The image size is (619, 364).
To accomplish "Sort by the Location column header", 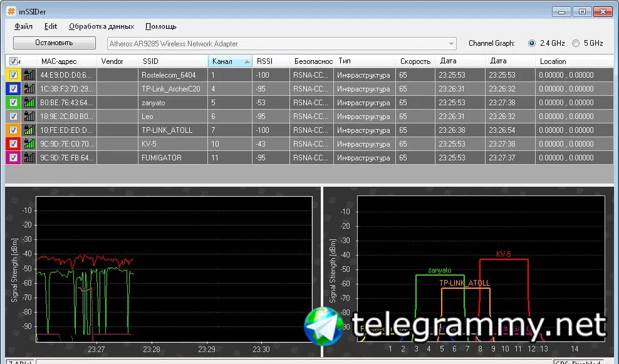I will (x=575, y=61).
